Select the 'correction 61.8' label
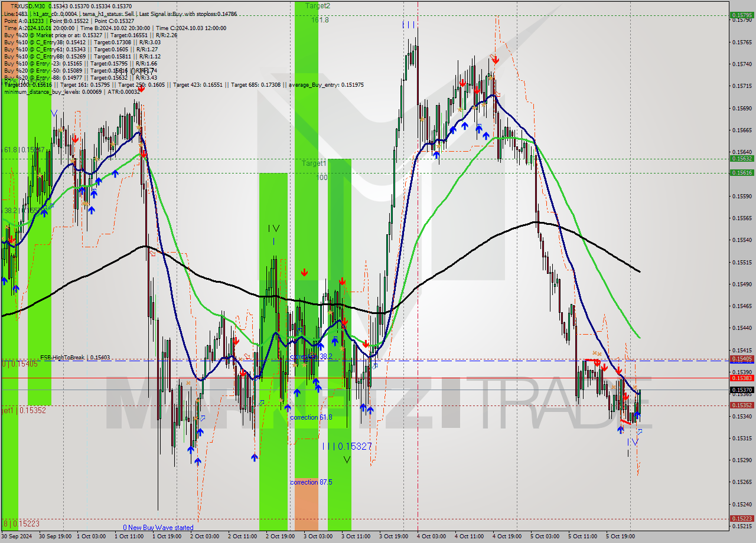 [311, 417]
